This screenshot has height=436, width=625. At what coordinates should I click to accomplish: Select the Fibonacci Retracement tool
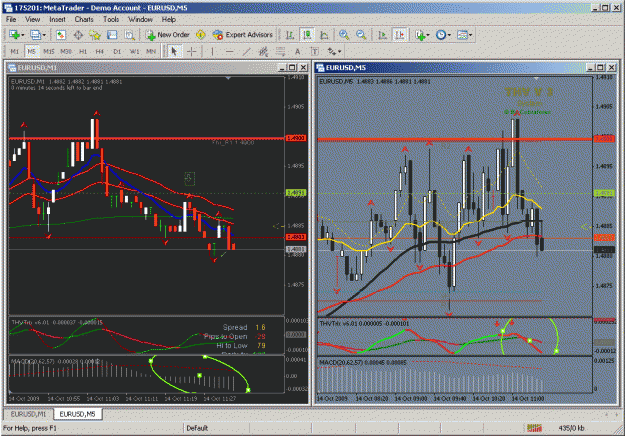280,51
